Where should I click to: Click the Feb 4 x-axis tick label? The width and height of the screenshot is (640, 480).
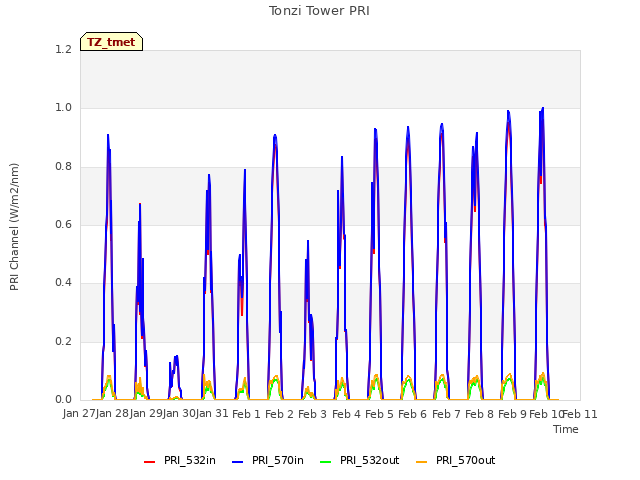(346, 414)
